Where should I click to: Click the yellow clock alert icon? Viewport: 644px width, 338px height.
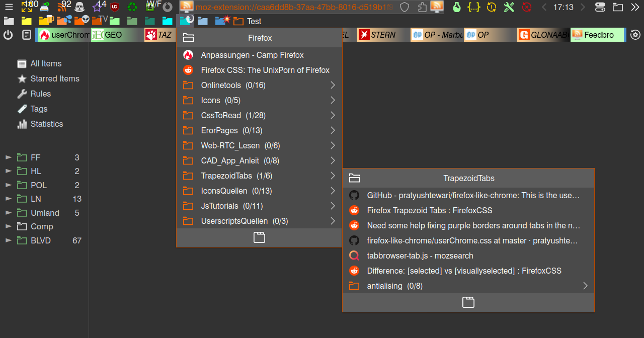pyautogui.click(x=492, y=7)
